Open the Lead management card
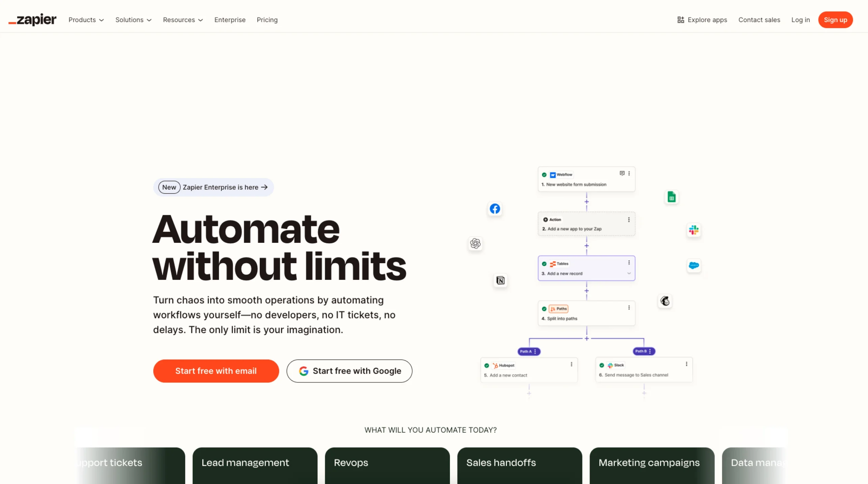Screen dimensions: 868x484 [x=255, y=465]
